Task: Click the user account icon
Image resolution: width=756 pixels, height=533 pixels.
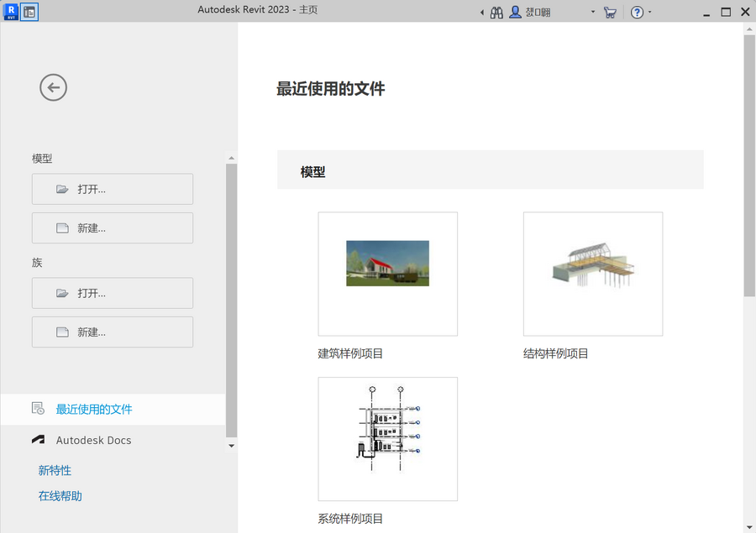Action: [x=516, y=12]
